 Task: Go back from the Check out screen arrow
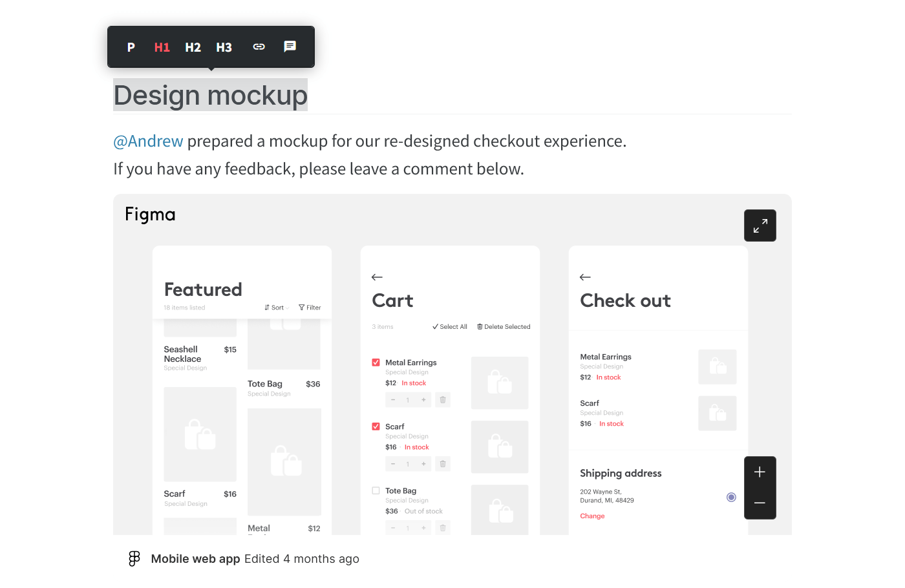[x=585, y=277]
